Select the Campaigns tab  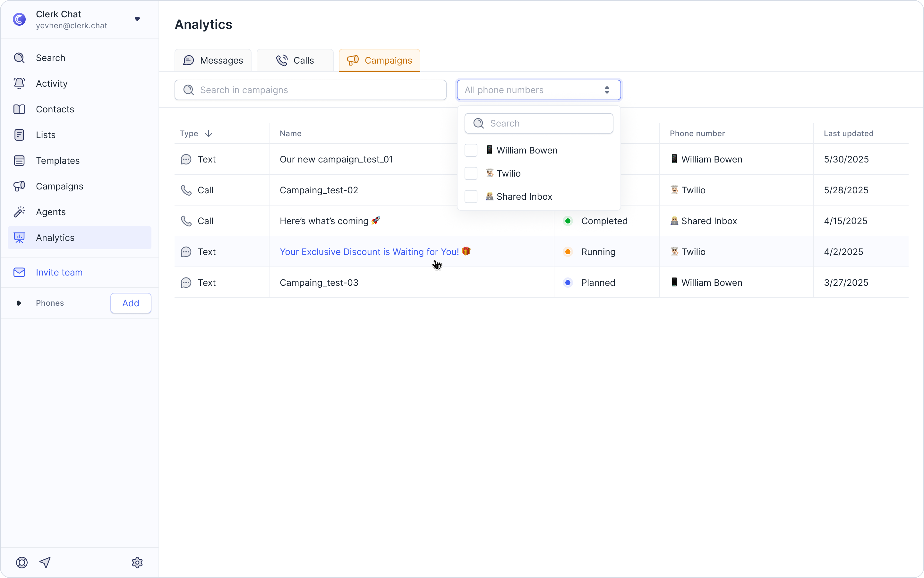(x=380, y=60)
